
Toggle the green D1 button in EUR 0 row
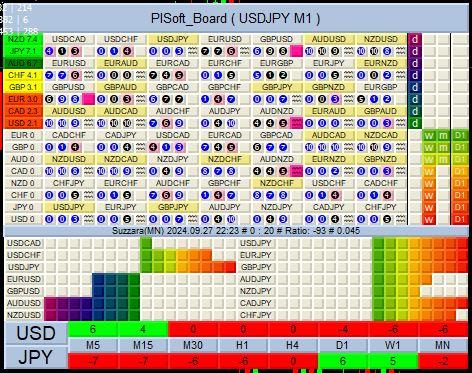coord(460,135)
